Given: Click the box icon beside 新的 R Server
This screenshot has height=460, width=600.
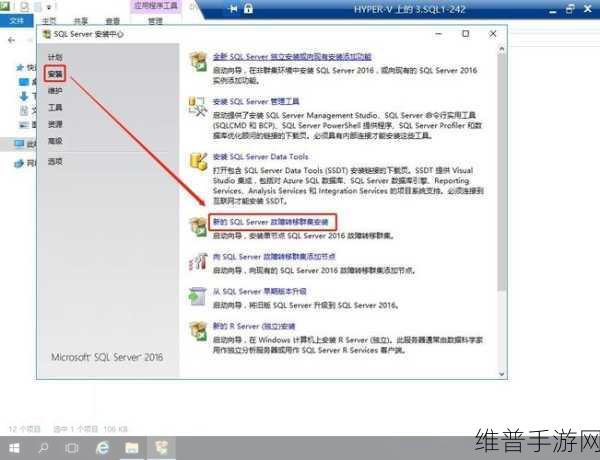Looking at the screenshot, I should tap(198, 331).
